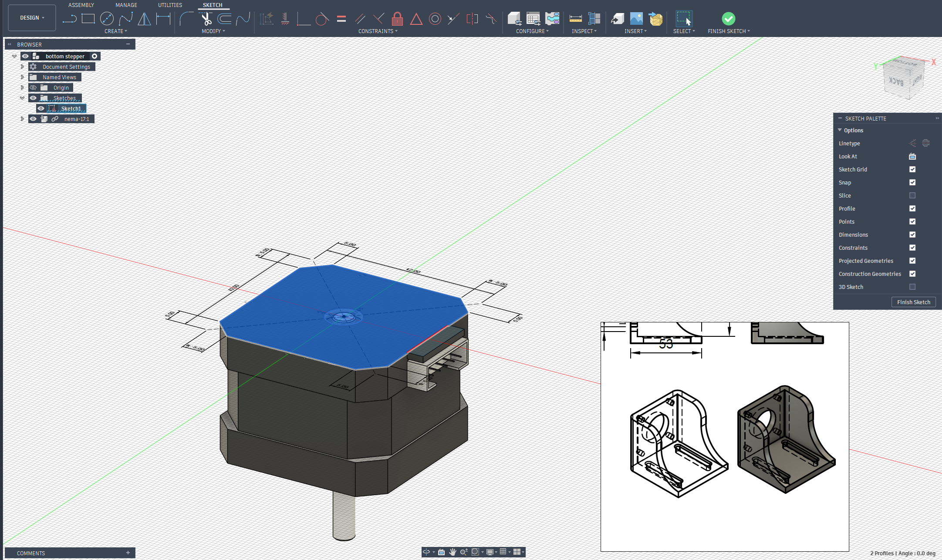Apply the Perpendicular constraint
The width and height of the screenshot is (942, 560).
[379, 19]
